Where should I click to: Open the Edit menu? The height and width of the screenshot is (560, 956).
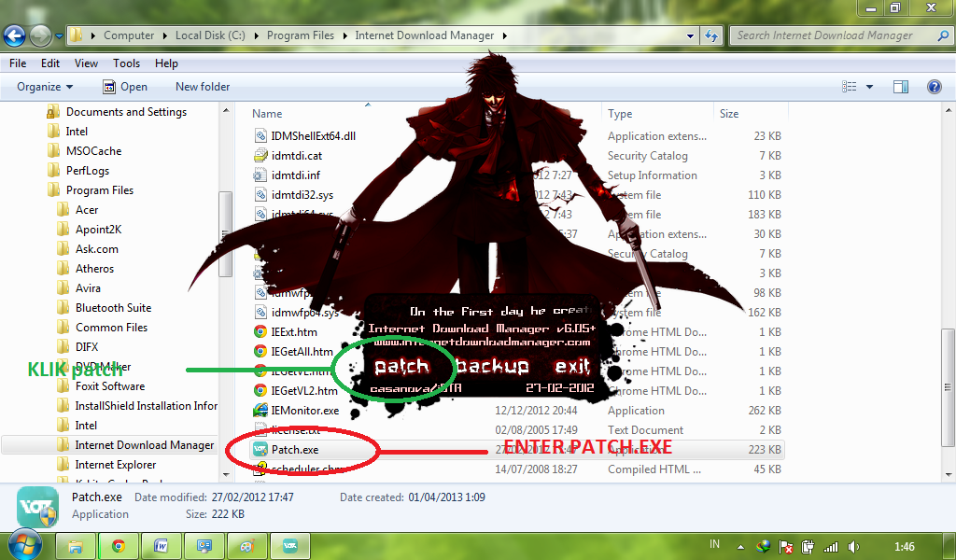[50, 63]
